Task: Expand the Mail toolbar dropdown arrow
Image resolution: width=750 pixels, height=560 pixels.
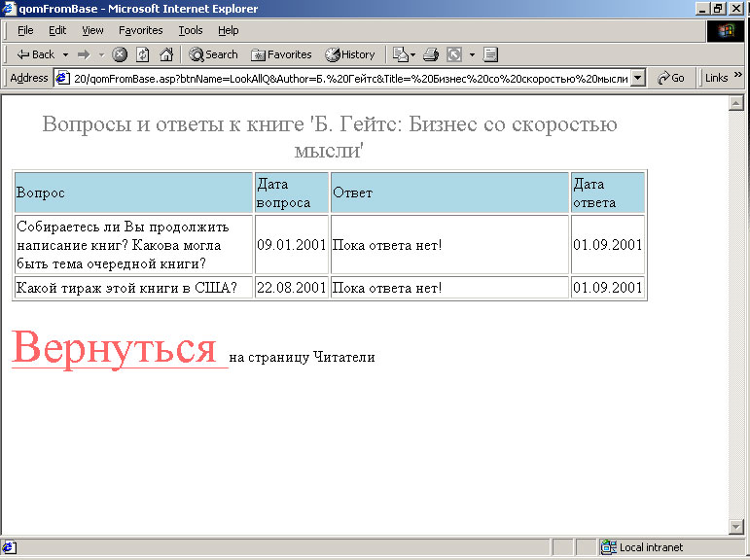Action: [x=413, y=54]
